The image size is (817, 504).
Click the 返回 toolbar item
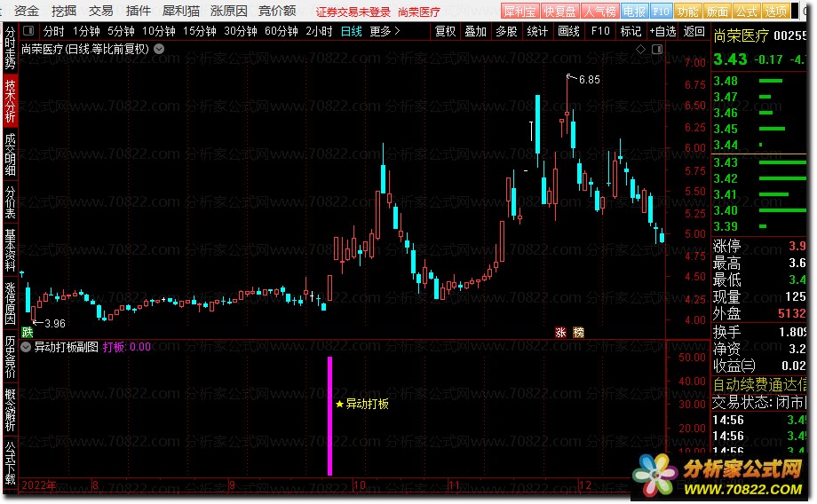(694, 31)
